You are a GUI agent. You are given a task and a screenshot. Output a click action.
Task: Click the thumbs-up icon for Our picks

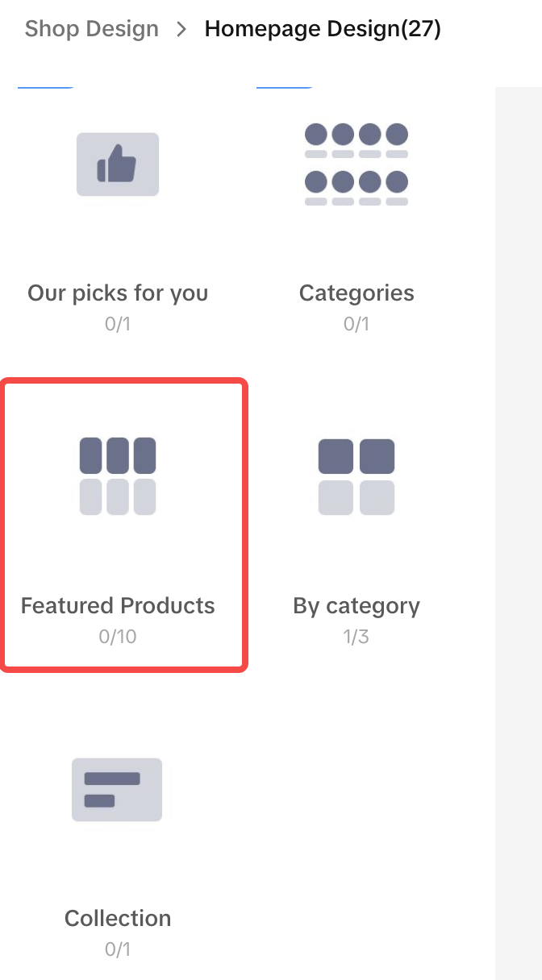[118, 164]
